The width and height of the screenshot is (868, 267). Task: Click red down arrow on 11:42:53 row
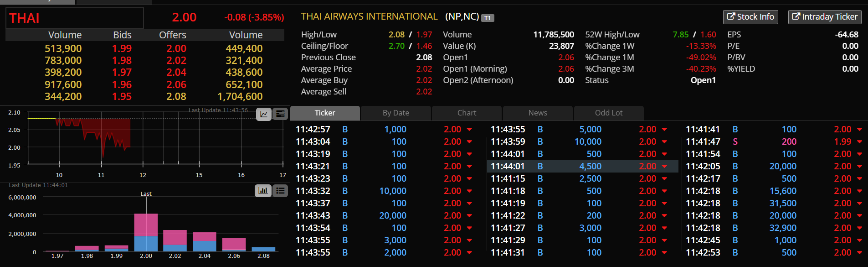[x=859, y=253]
